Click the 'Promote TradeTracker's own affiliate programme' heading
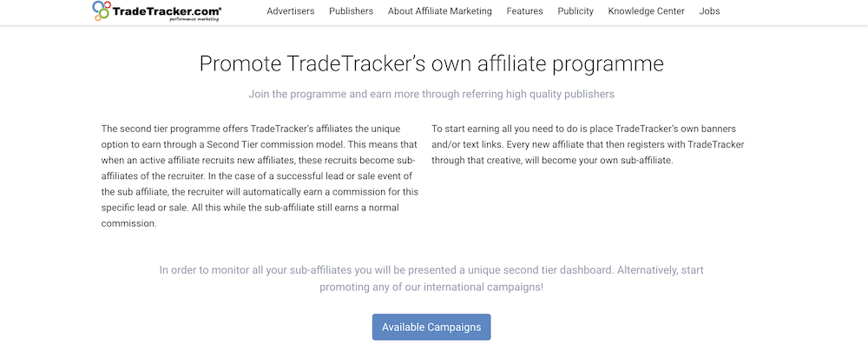 click(431, 63)
